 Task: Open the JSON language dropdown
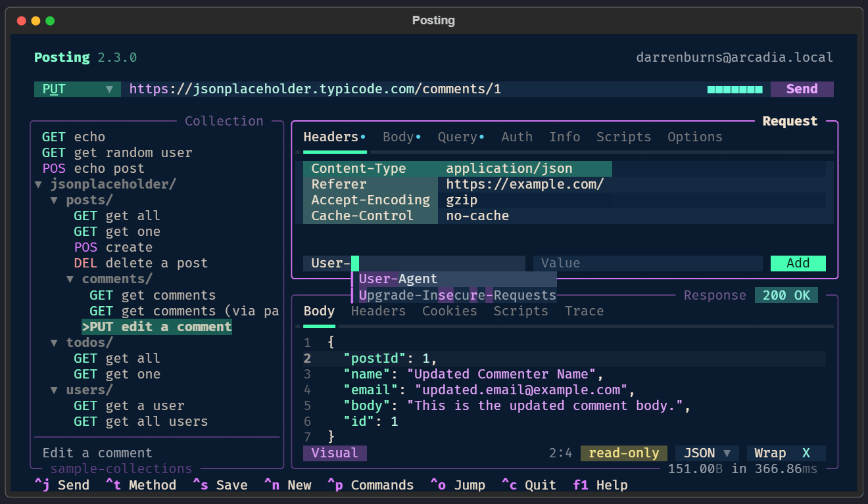(706, 453)
